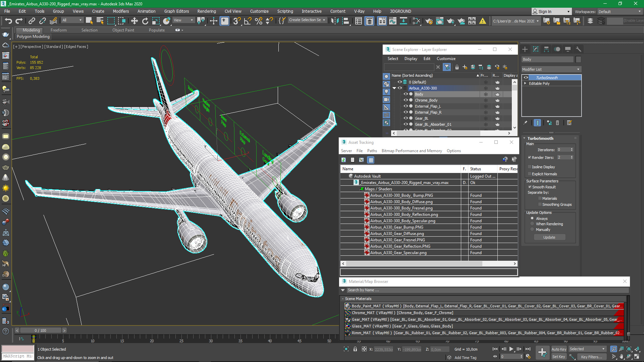Toggle the Angle Snap icon

click(248, 21)
